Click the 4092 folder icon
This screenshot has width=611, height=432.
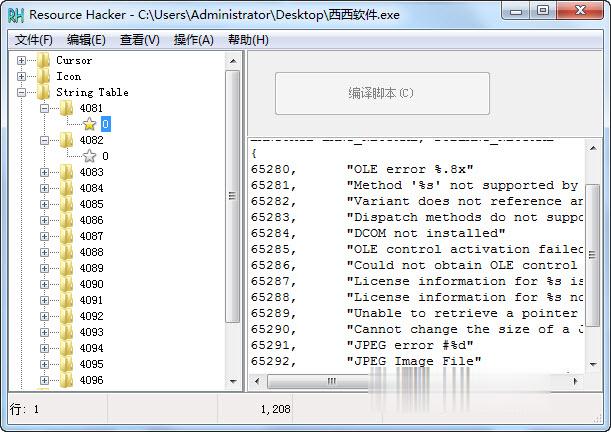tap(67, 316)
